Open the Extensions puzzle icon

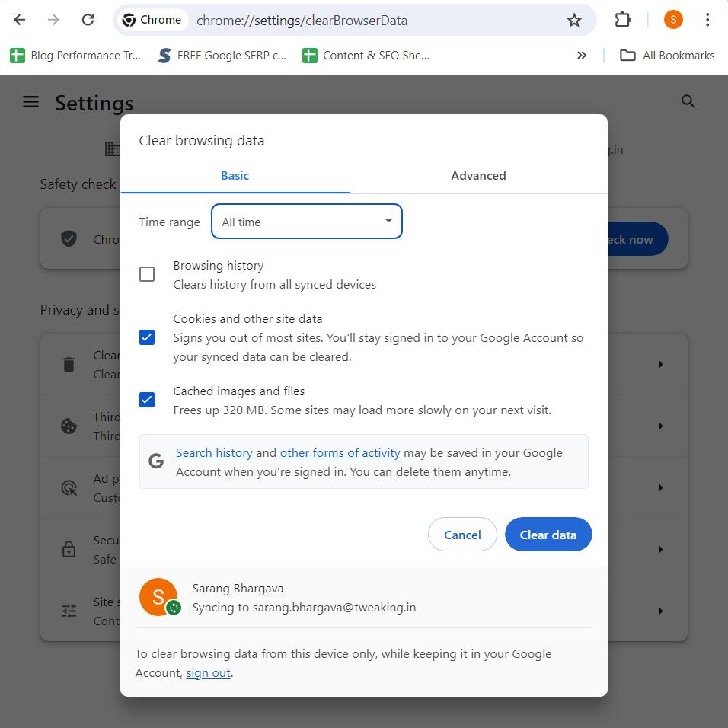click(623, 21)
